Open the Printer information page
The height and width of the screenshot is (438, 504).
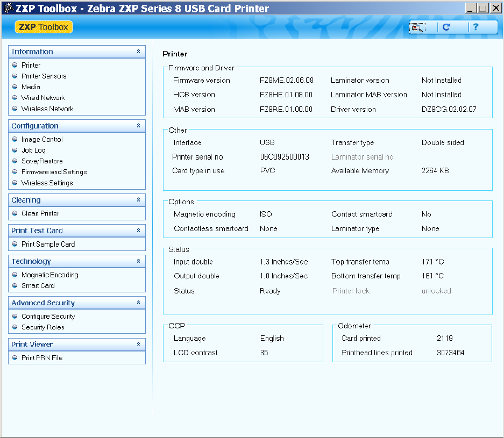click(31, 65)
